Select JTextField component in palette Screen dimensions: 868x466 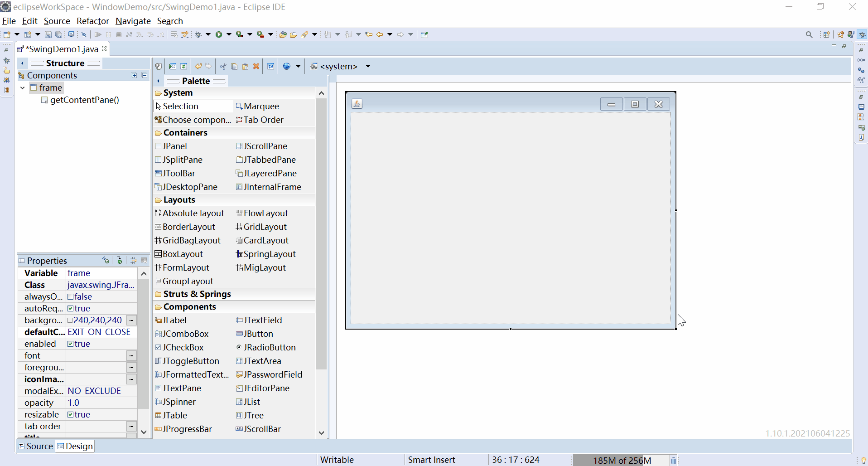(259, 320)
